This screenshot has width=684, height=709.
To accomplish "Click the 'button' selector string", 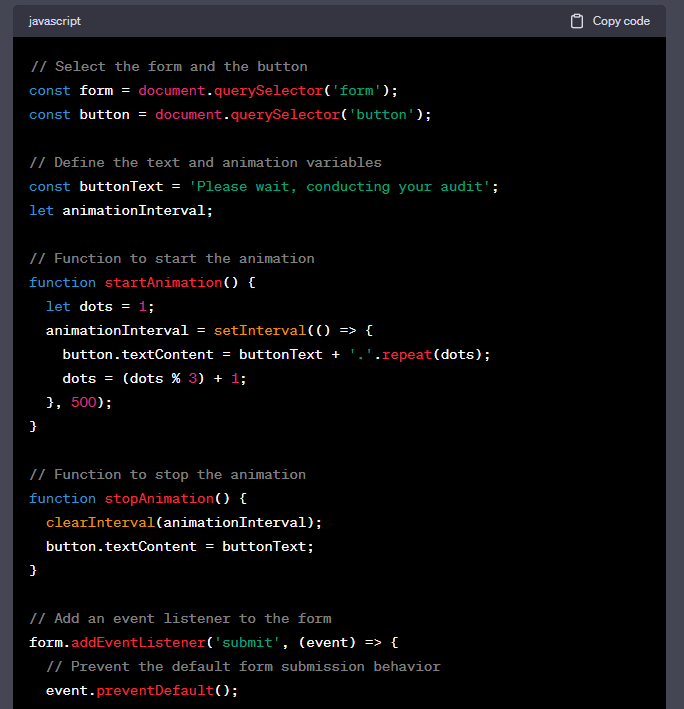I will pos(382,114).
